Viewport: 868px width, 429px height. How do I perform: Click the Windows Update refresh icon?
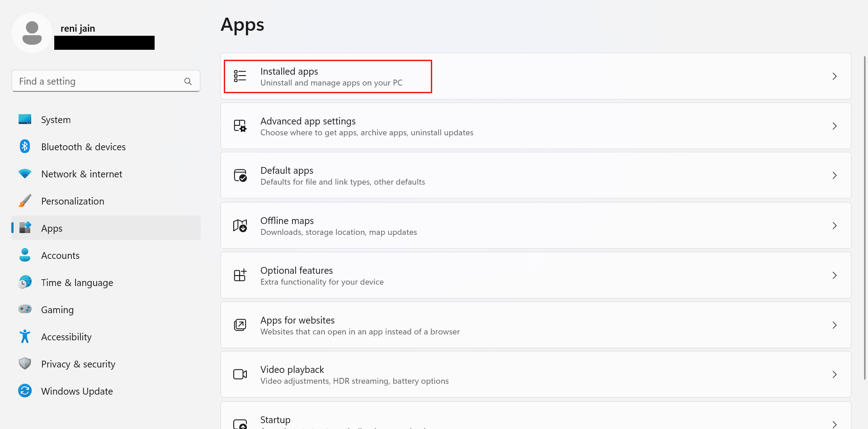(25, 391)
